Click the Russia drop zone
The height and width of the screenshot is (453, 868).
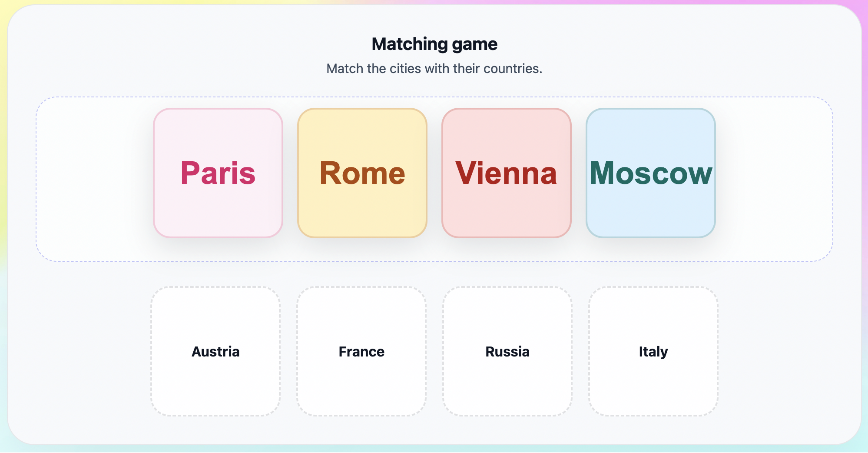[507, 374]
